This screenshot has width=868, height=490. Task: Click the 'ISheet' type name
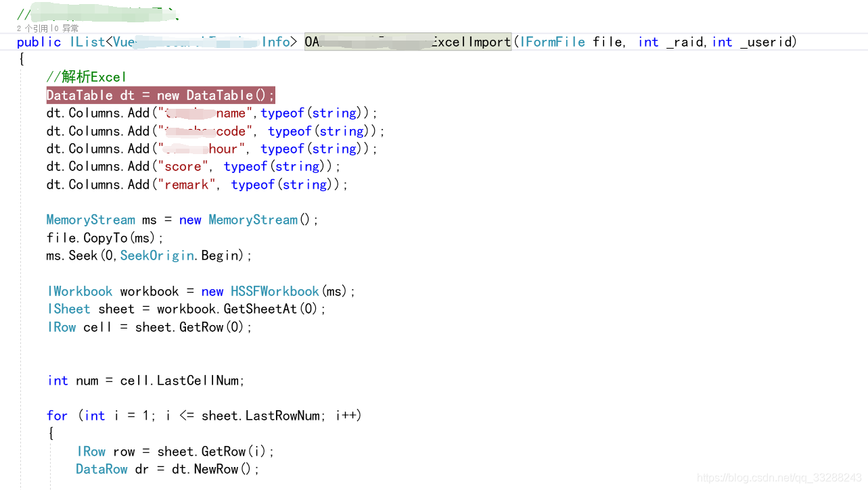[x=69, y=309]
